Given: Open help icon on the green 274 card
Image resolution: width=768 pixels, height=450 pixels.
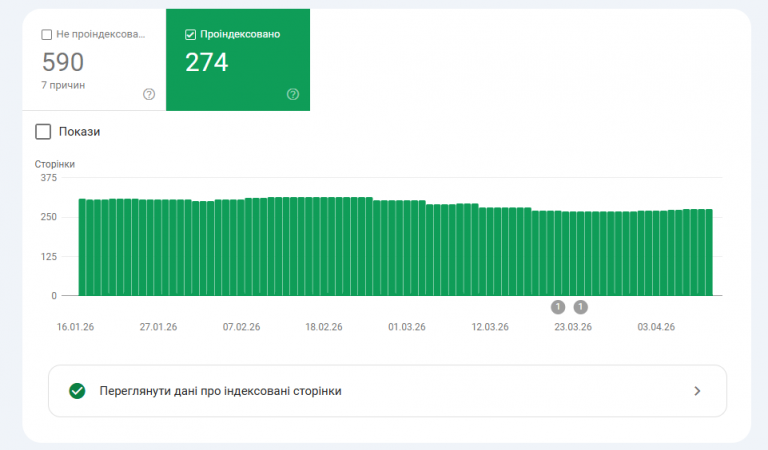Looking at the screenshot, I should click(293, 95).
